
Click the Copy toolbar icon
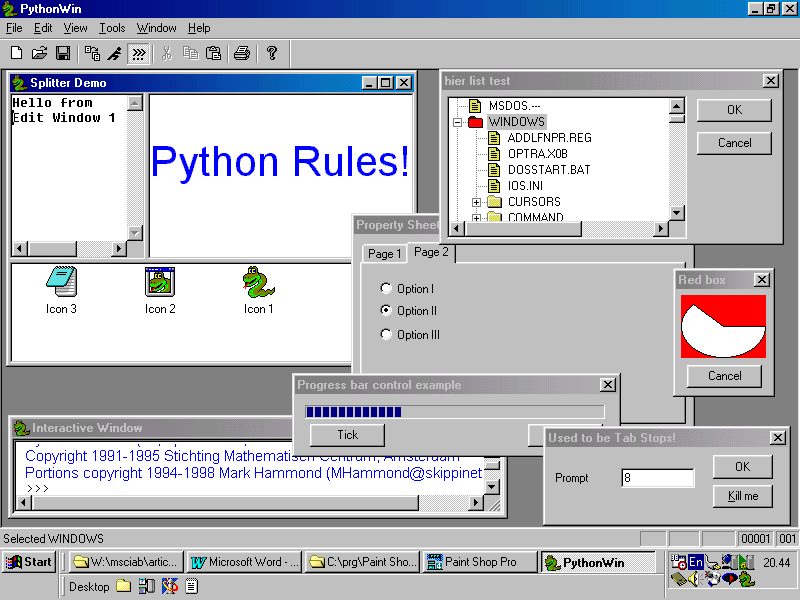(x=190, y=53)
